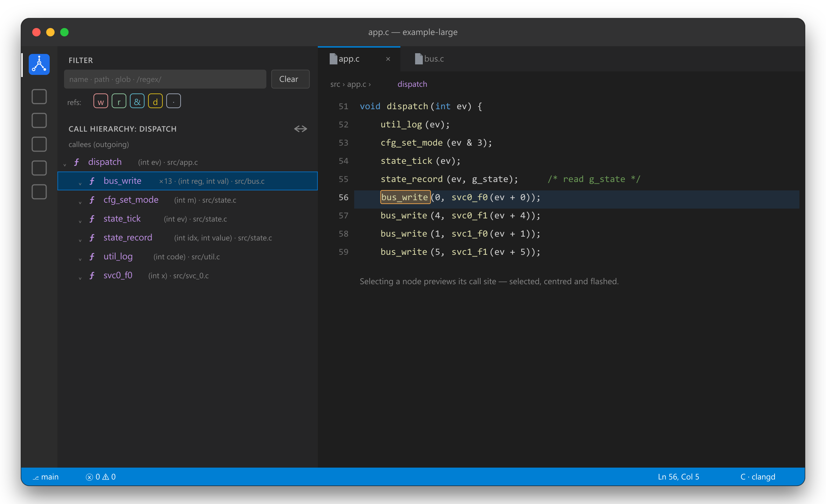Click the file icon on the app.c tab
Viewport: 826px width, 504px height.
click(x=333, y=59)
